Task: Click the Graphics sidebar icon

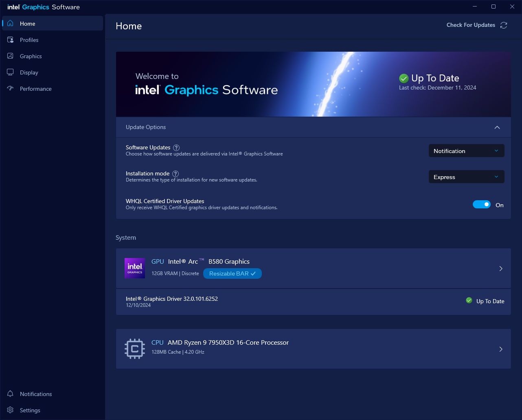Action: [x=10, y=56]
